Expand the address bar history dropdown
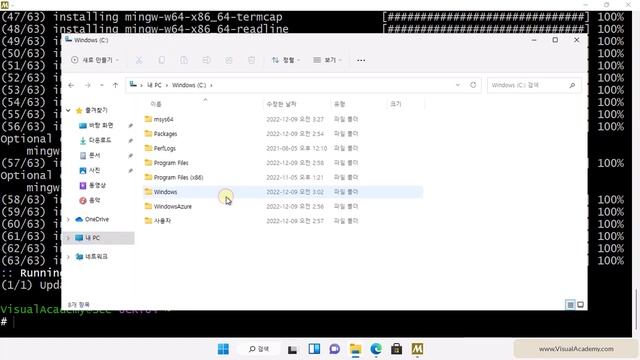640x360 pixels. coord(458,85)
